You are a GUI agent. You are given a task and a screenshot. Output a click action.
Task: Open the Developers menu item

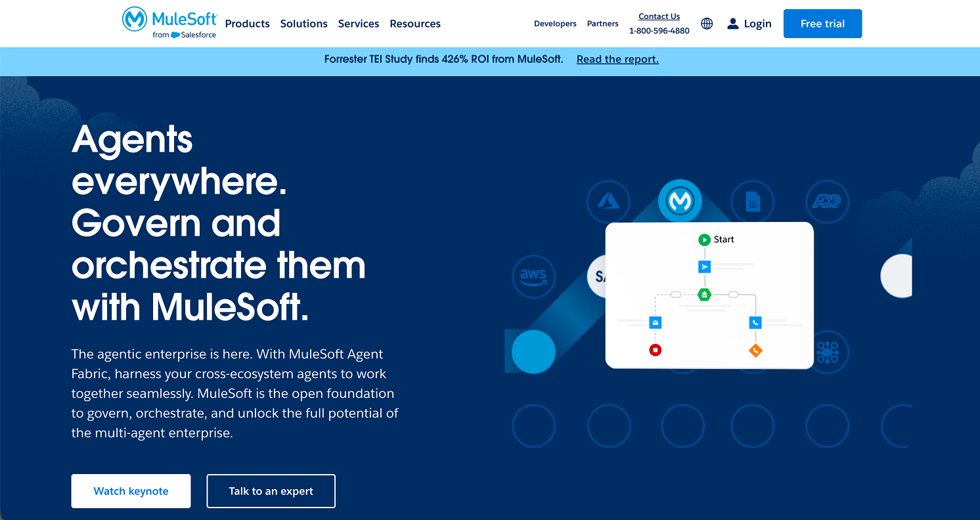pyautogui.click(x=555, y=23)
